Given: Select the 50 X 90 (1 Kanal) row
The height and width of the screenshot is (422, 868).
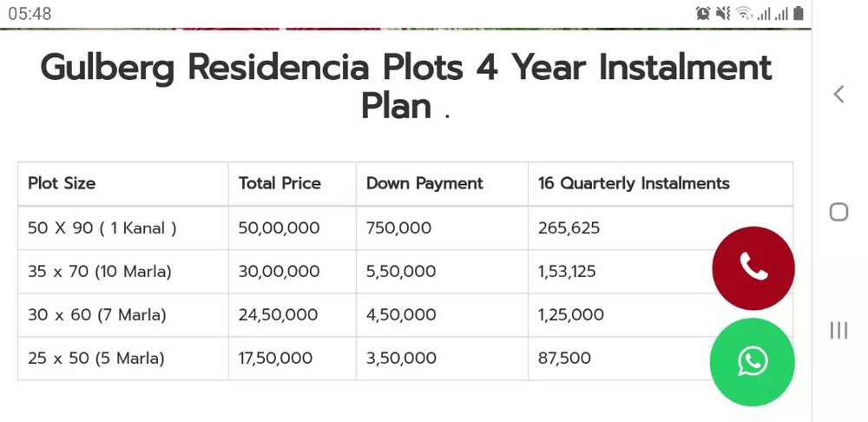Looking at the screenshot, I should [102, 228].
